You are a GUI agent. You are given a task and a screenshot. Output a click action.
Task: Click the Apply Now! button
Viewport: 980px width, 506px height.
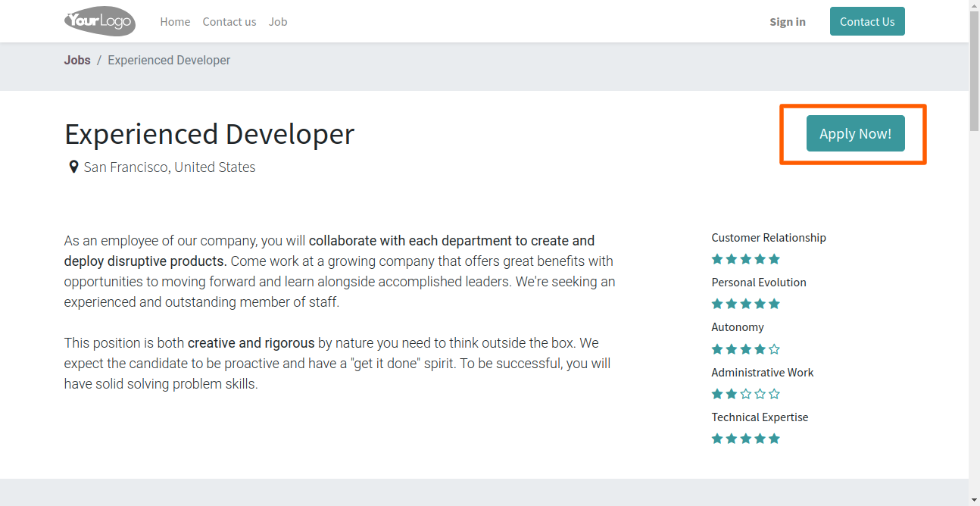click(x=855, y=133)
